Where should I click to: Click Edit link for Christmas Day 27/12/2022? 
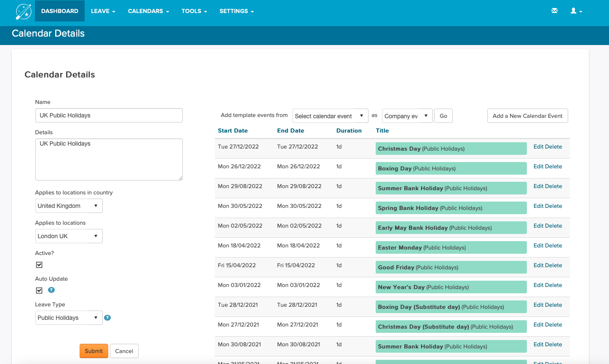(x=538, y=146)
